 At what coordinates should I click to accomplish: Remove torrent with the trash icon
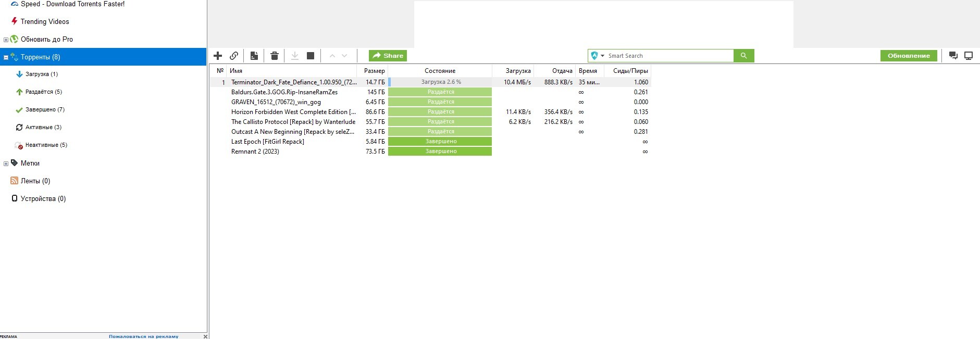[275, 56]
